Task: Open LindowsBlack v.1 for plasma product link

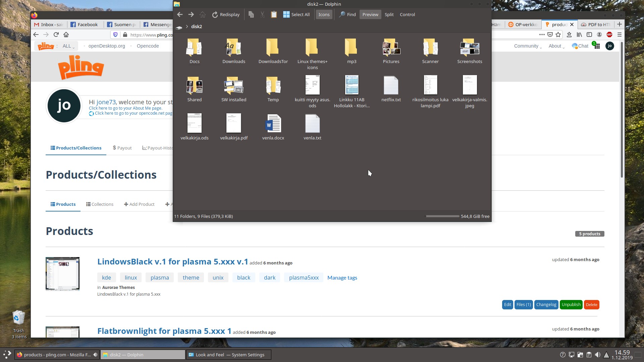Action: click(x=172, y=261)
